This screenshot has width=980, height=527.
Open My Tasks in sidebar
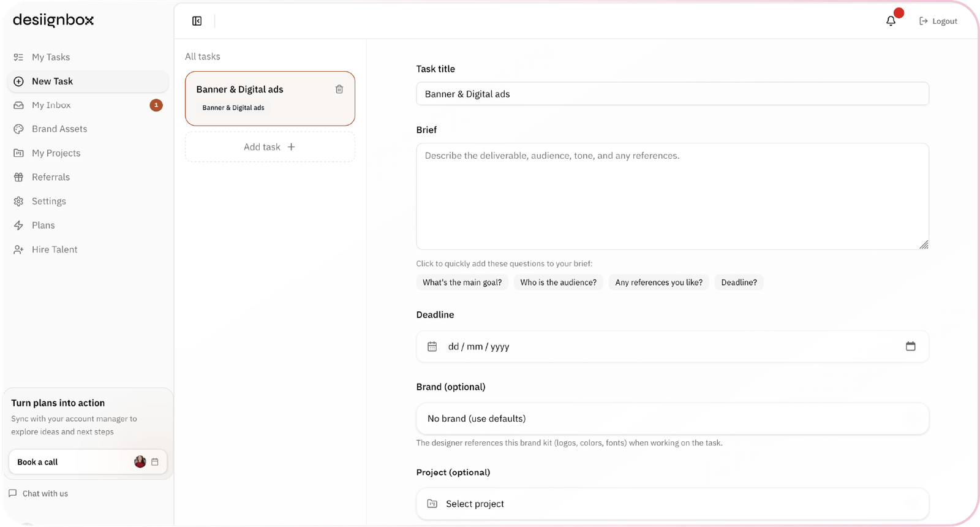pos(88,57)
